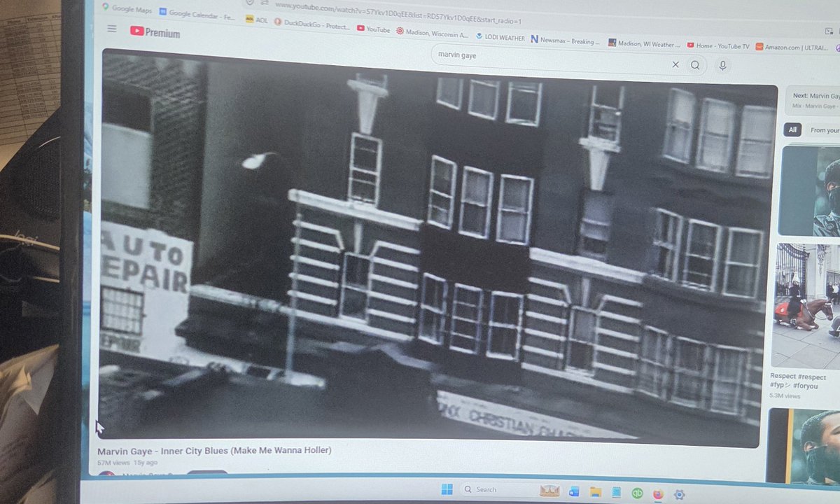Viewport: 840px width, 504px height.
Task: Click the video title 'Marvin Gaye - Inner City Blues'
Action: [214, 449]
